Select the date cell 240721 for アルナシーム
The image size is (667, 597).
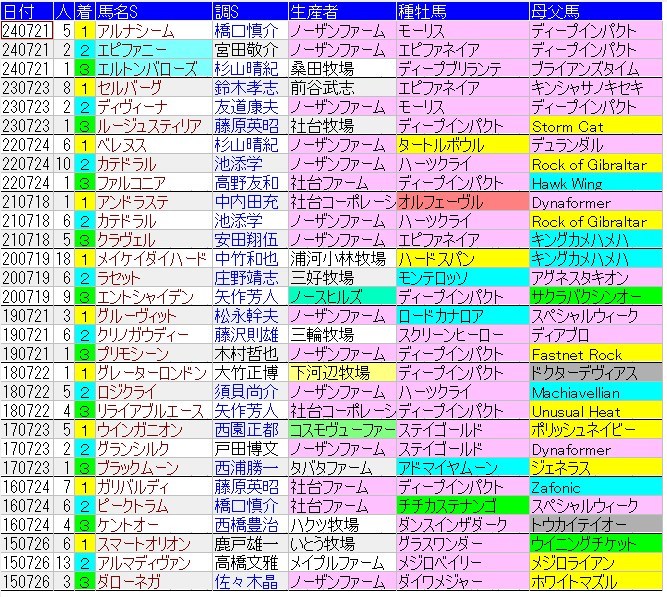[27, 31]
